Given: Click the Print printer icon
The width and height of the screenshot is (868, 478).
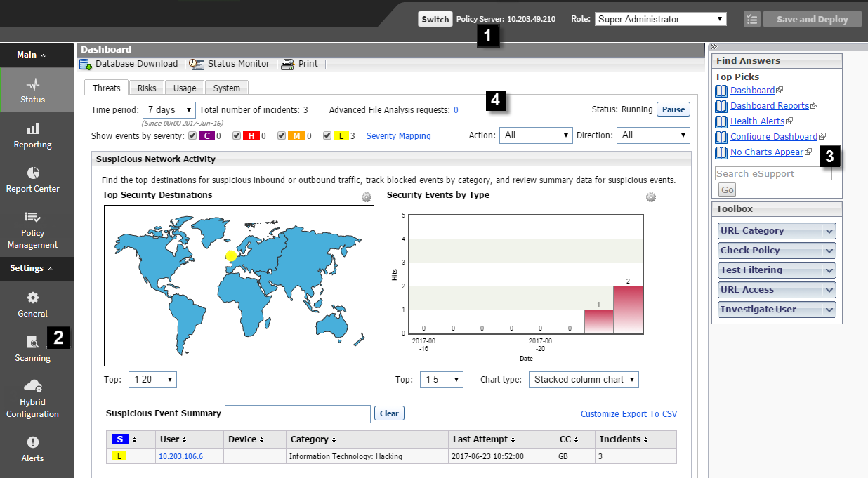Looking at the screenshot, I should pyautogui.click(x=287, y=64).
